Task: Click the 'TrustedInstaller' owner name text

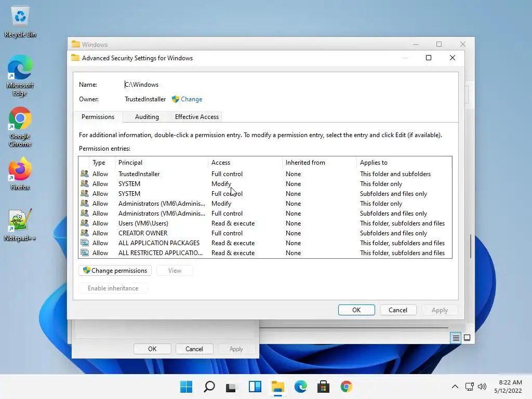Action: [x=145, y=99]
